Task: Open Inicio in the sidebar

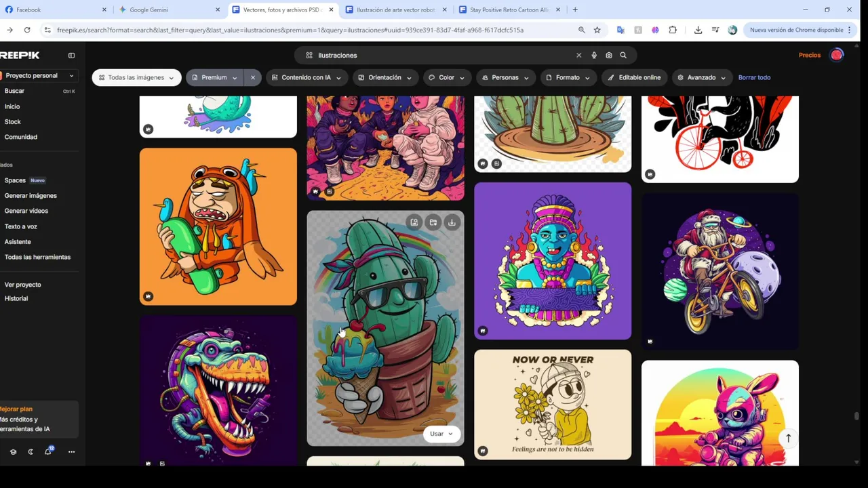Action: point(12,106)
